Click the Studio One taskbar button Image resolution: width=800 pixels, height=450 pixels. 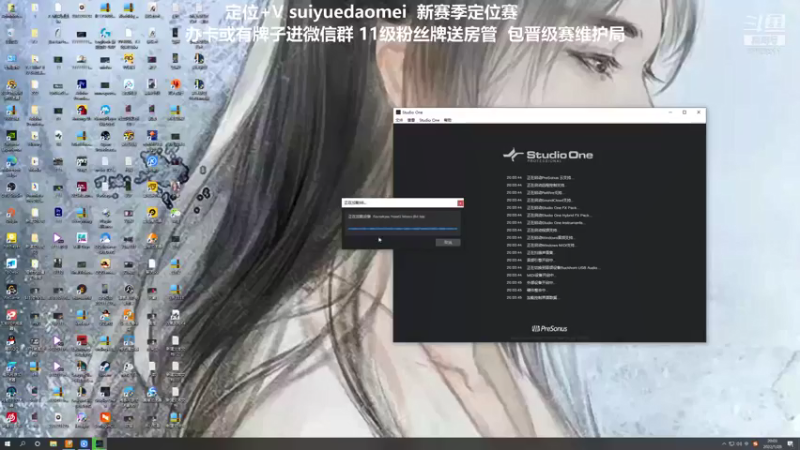(x=99, y=444)
